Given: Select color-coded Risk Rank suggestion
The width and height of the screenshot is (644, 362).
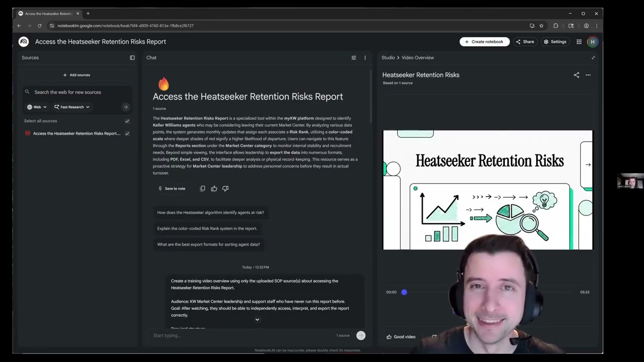Looking at the screenshot, I should pyautogui.click(x=207, y=228).
